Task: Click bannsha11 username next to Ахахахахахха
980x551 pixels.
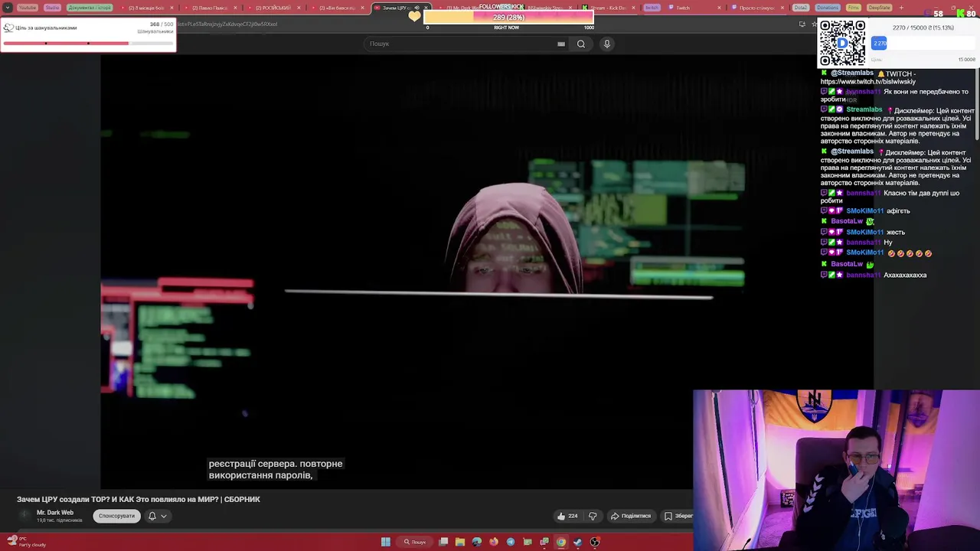Action: point(863,275)
